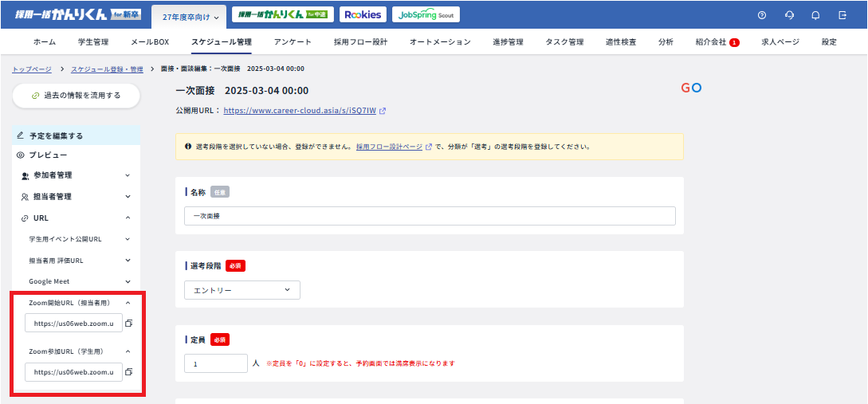Screen dimensions: 868x404
Task: Open the 公開用URL career-cloud link
Action: coord(300,111)
